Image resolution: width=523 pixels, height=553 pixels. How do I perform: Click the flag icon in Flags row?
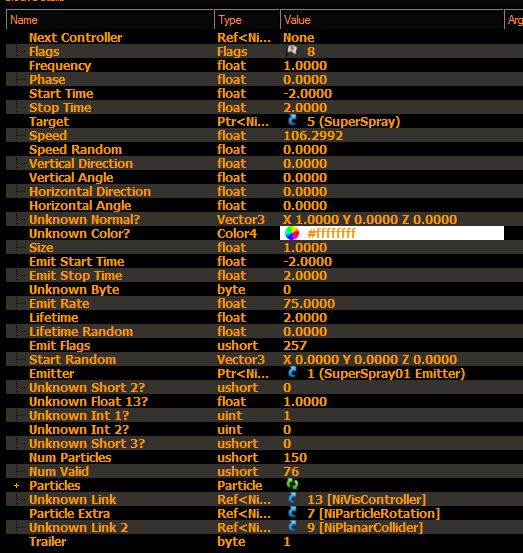point(292,51)
